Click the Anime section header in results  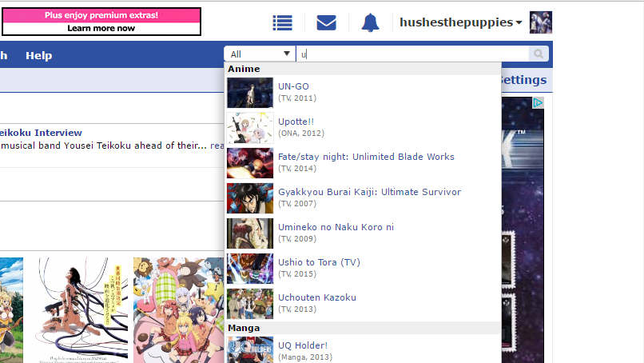244,69
